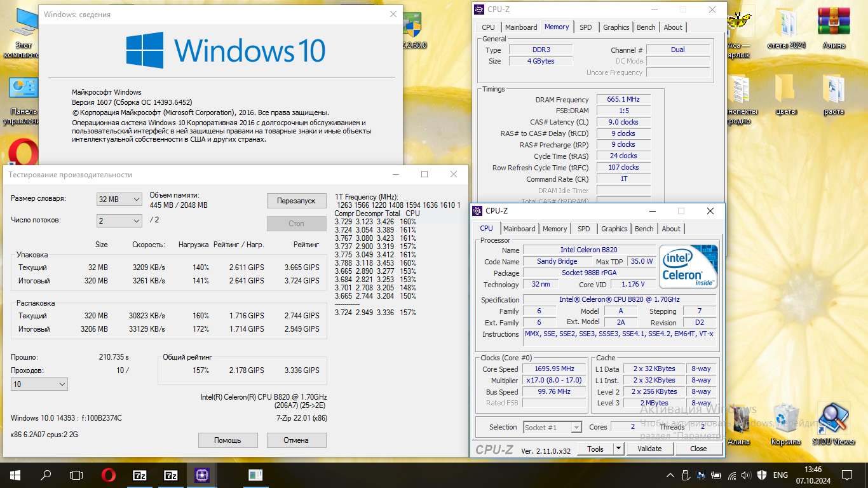Click Перезапуск button in benchmark
868x488 pixels.
296,201
